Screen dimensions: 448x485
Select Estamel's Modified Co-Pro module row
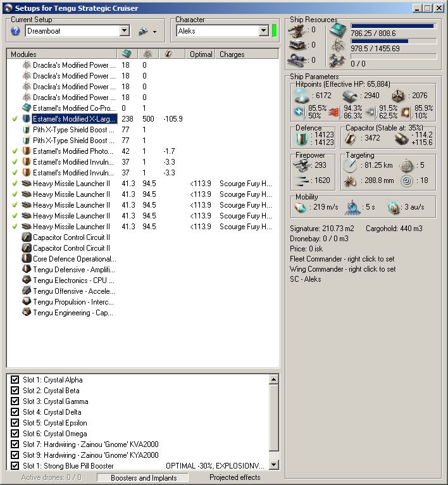click(142, 108)
